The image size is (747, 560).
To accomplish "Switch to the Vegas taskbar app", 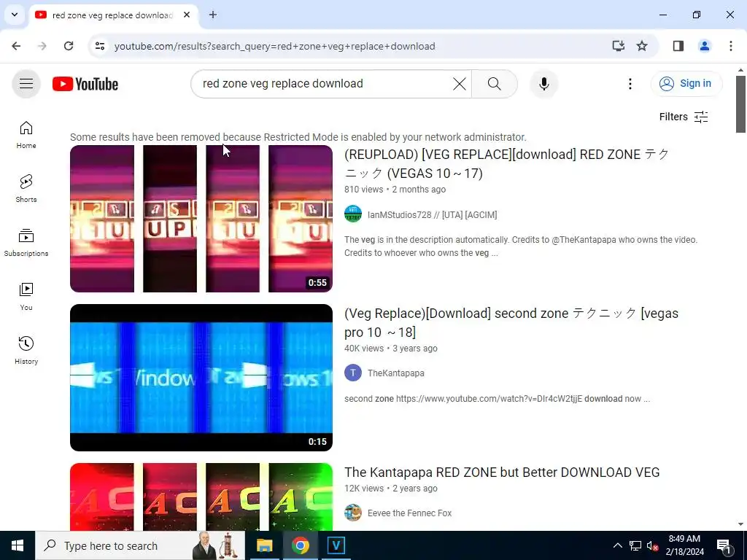I will point(336,545).
